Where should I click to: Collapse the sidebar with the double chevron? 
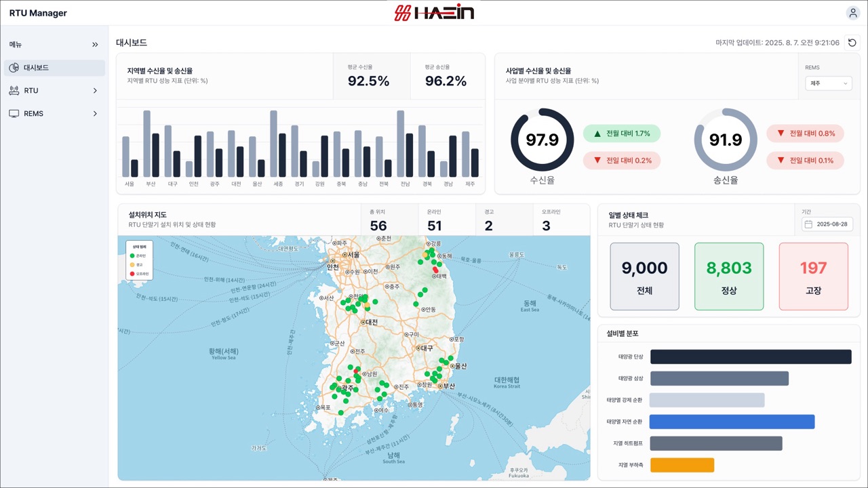coord(95,45)
